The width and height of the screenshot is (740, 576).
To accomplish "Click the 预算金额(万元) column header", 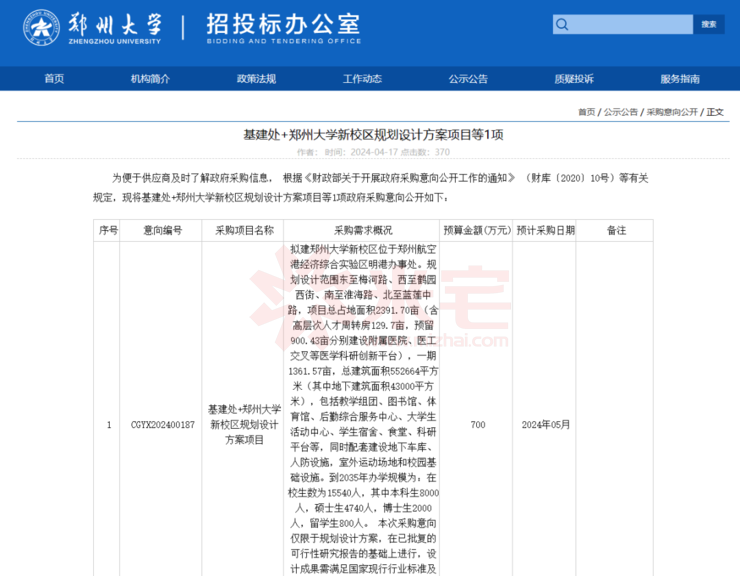I will click(477, 230).
